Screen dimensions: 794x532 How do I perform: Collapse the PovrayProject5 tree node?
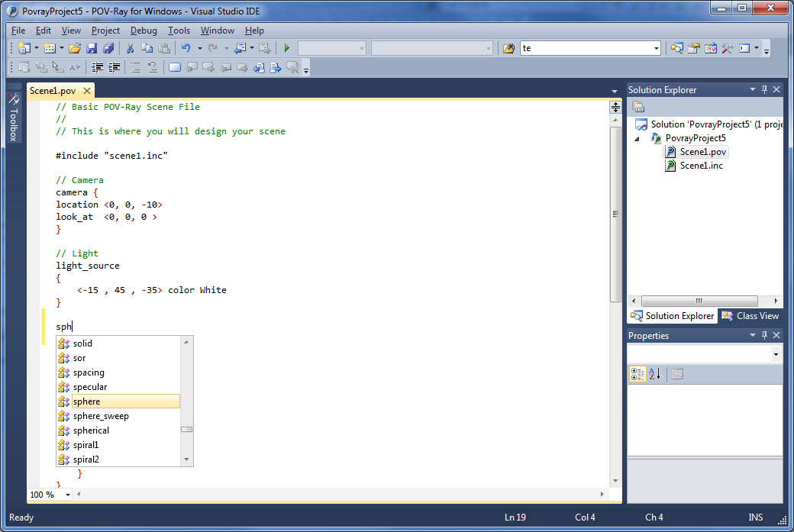(x=638, y=139)
